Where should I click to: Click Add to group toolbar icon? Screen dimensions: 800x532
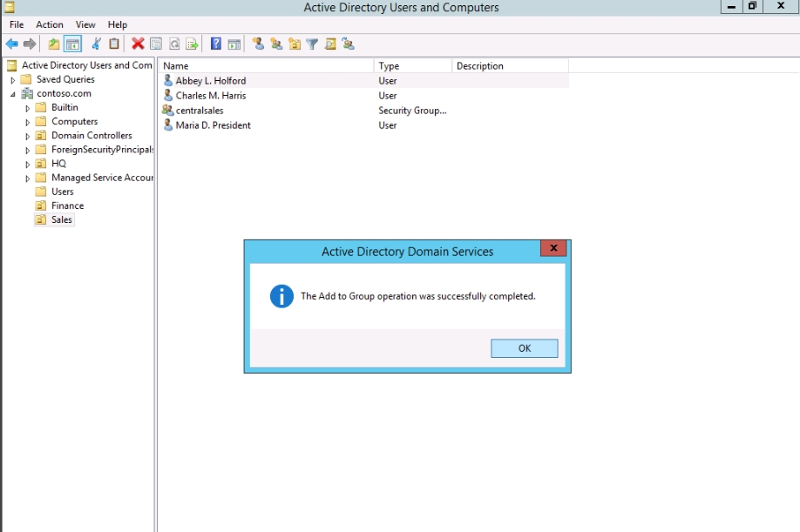pos(349,44)
